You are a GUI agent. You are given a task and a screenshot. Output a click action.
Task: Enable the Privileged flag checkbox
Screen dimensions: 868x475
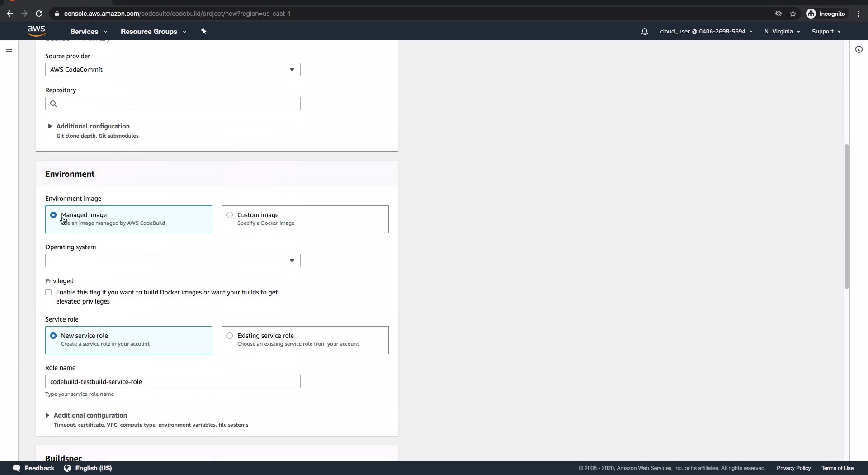(48, 292)
